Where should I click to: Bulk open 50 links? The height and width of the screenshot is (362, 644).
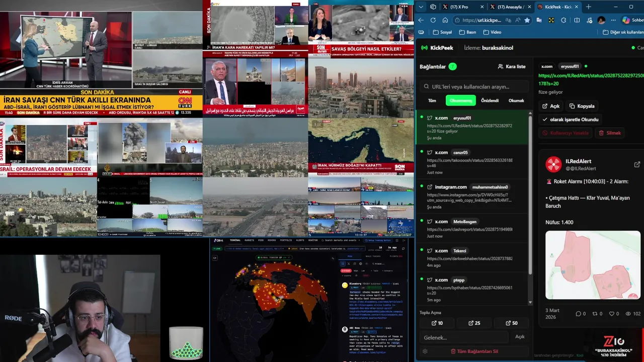tap(511, 323)
